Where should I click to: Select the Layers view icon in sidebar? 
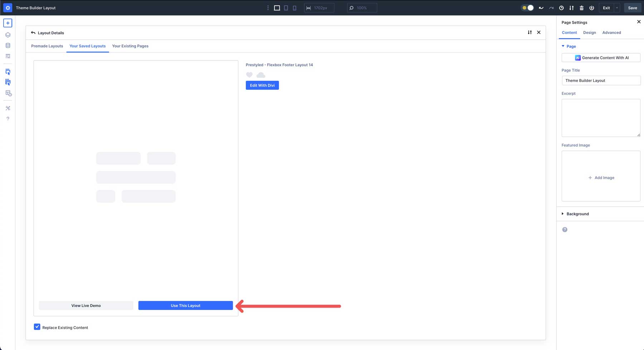point(8,35)
